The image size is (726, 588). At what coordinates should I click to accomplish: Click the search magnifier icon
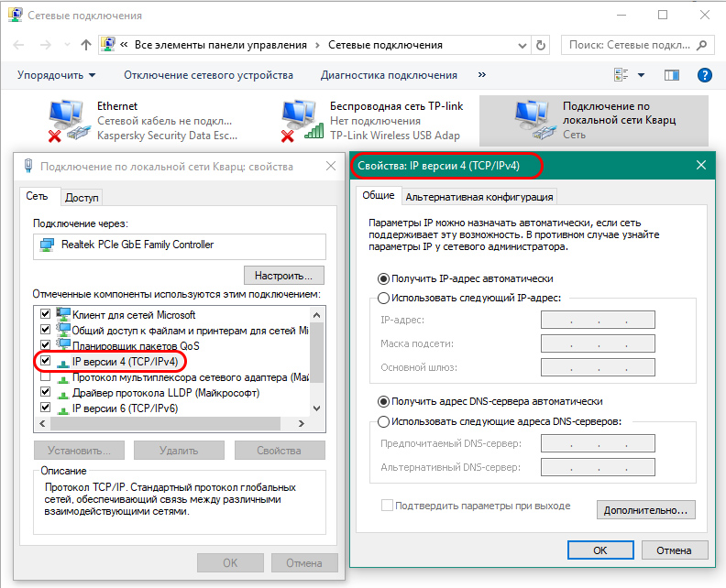point(702,45)
